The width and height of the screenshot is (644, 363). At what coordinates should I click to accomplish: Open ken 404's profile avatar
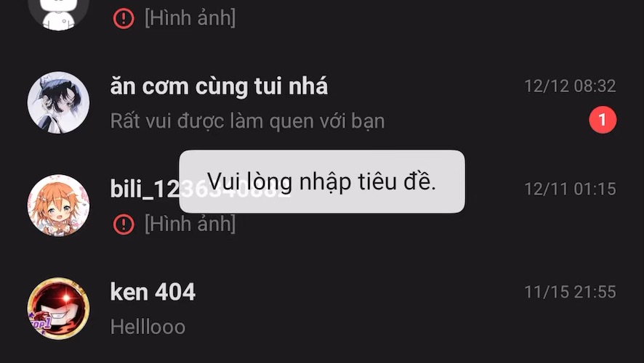(x=58, y=309)
